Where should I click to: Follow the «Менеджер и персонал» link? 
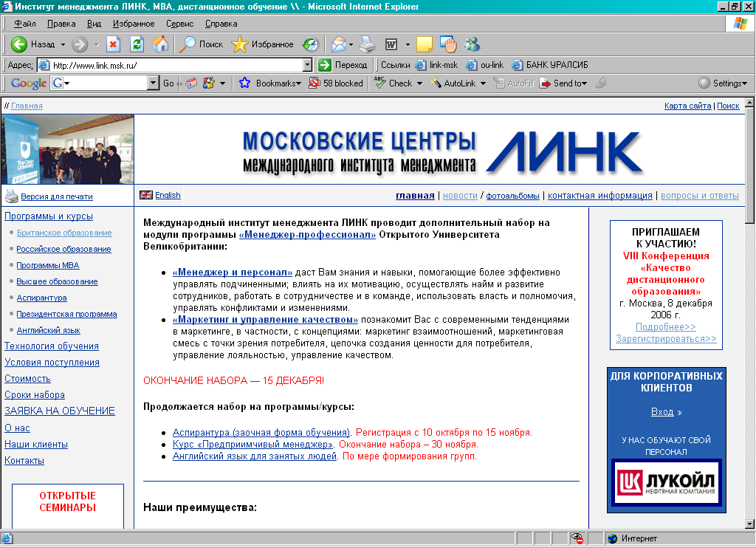point(233,272)
